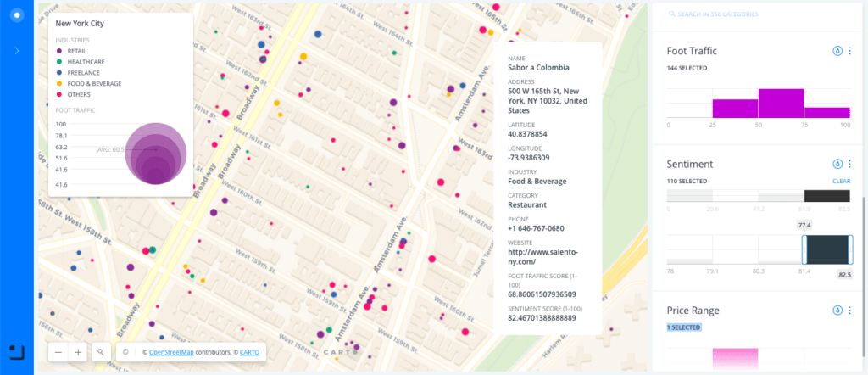Viewport: 868px width, 375px height.
Task: Click the New York City legend title
Action: tap(80, 24)
